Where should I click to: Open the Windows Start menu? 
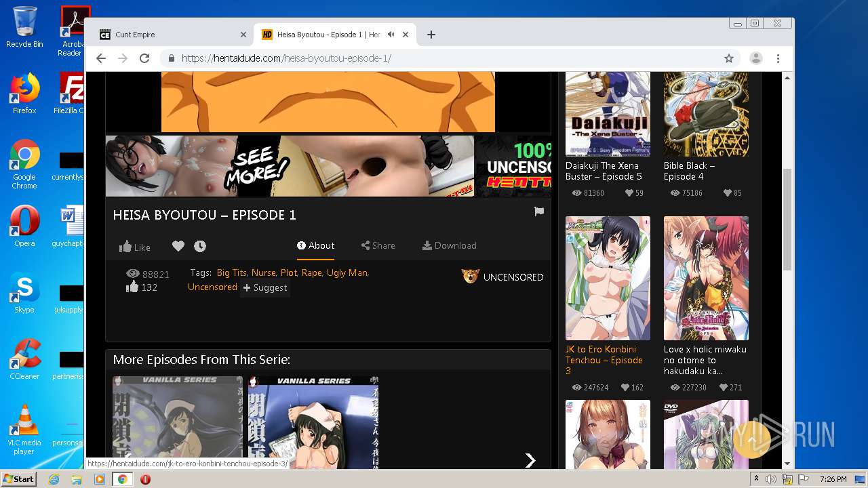click(x=18, y=479)
